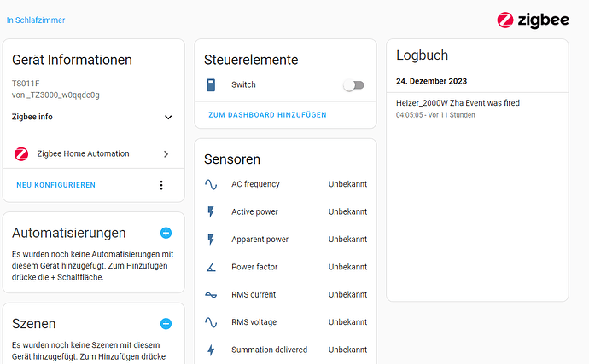
Task: Select the RMS voltage sensor label
Action: coord(254,322)
